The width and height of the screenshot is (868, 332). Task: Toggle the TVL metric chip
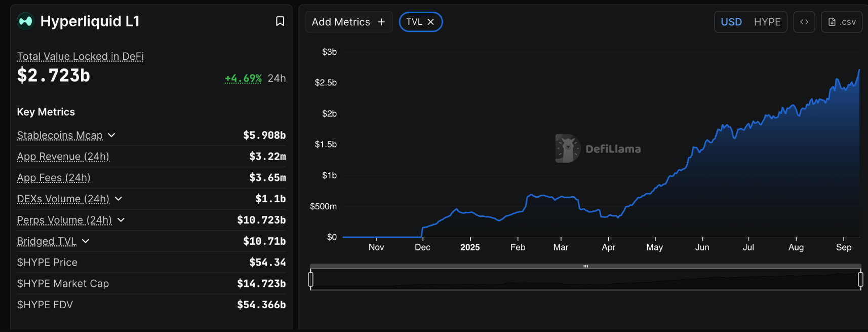[414, 22]
